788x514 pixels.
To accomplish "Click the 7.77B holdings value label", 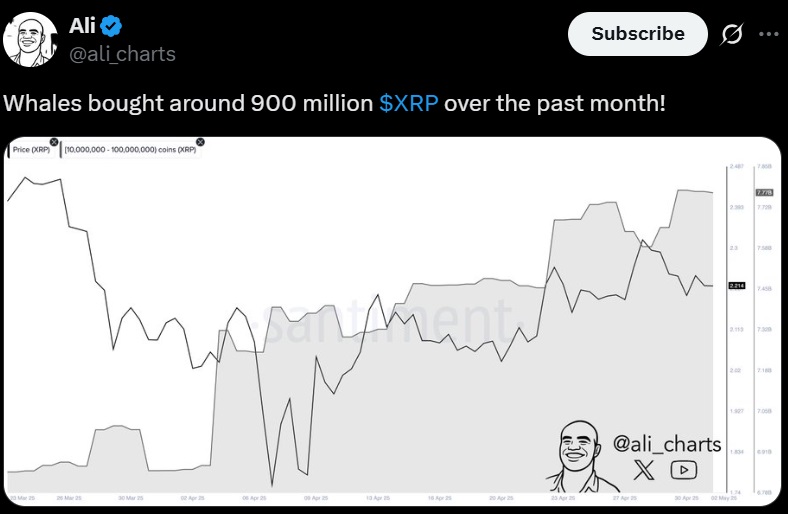I will [x=764, y=192].
